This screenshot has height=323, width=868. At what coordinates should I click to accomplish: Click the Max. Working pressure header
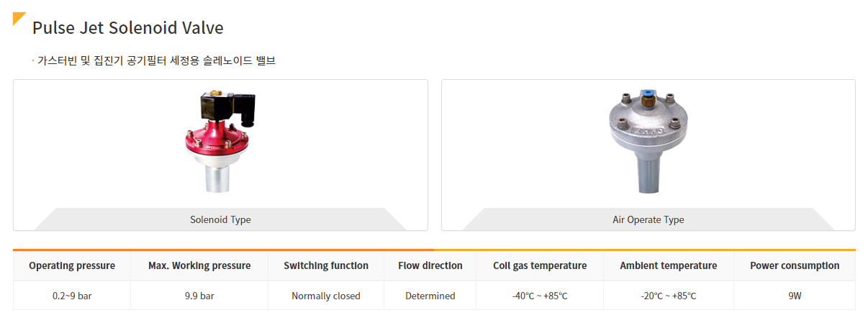[199, 265]
